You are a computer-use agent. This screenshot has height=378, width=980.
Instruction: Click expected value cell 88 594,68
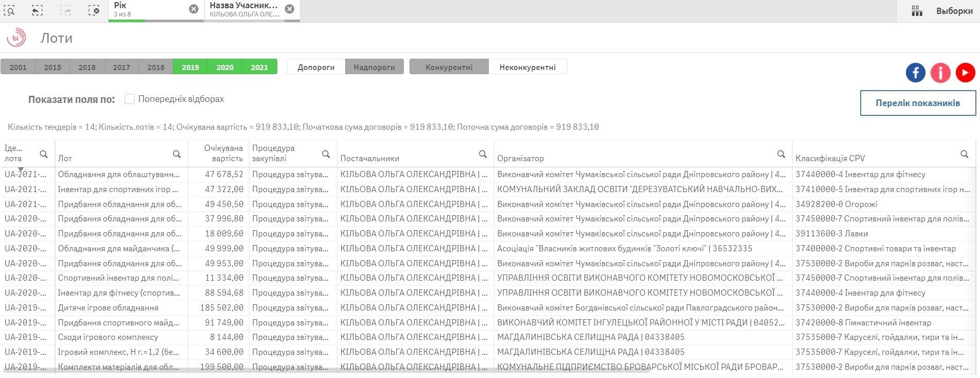219,293
